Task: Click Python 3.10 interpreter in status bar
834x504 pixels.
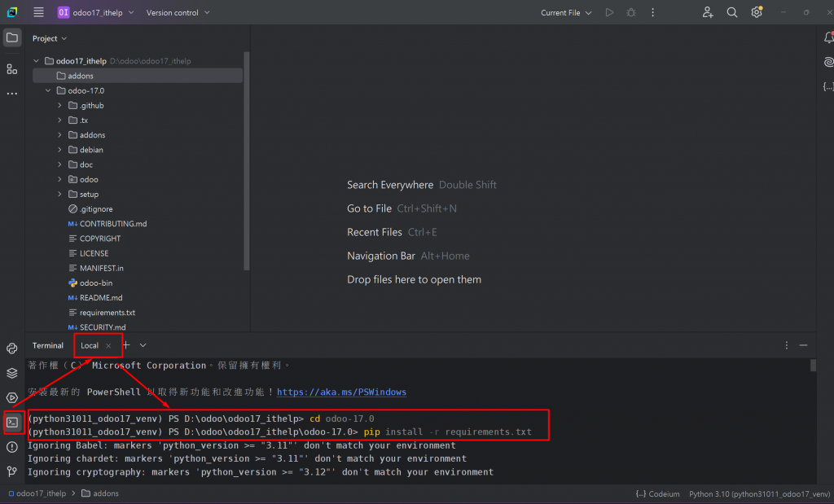Action: click(760, 494)
